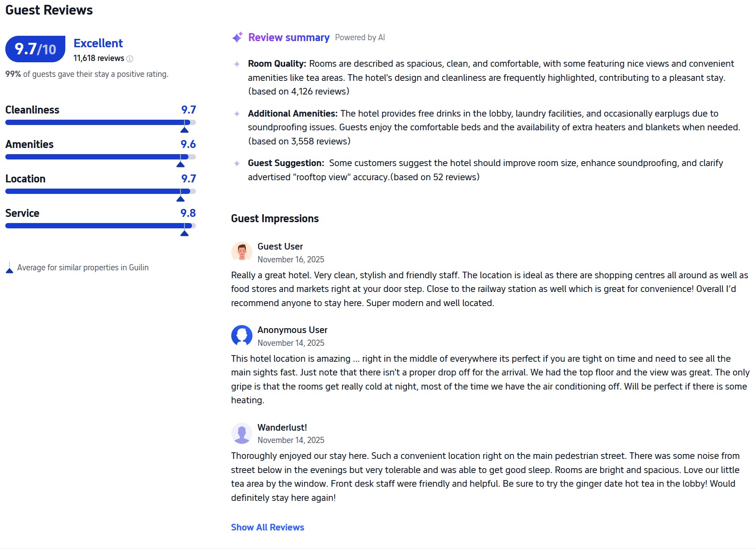Open Show All Reviews link

(x=267, y=527)
